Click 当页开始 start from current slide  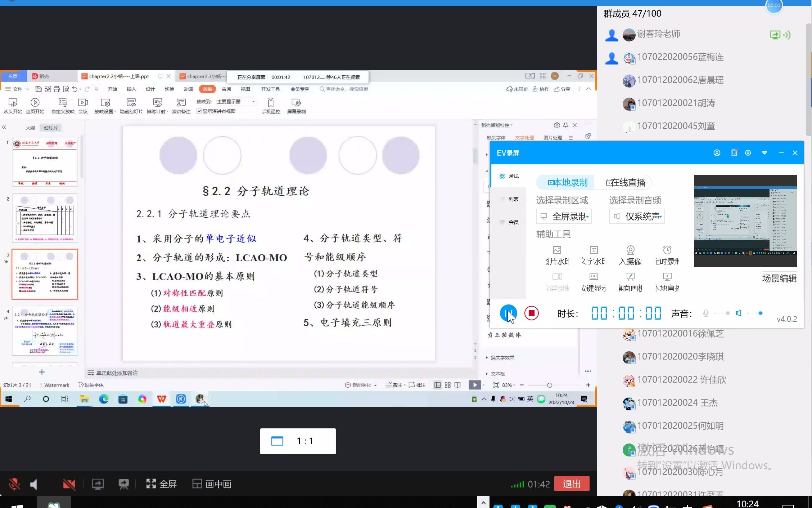(35, 106)
